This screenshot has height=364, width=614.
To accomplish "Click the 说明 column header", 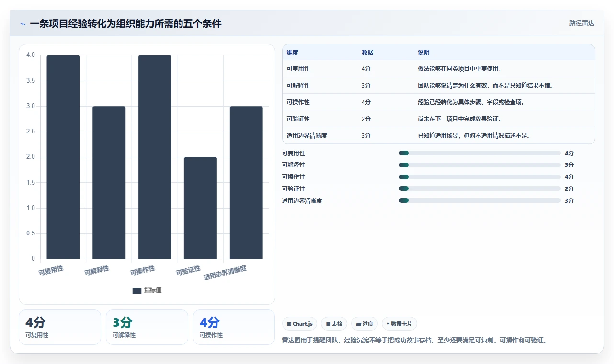I will pos(423,53).
